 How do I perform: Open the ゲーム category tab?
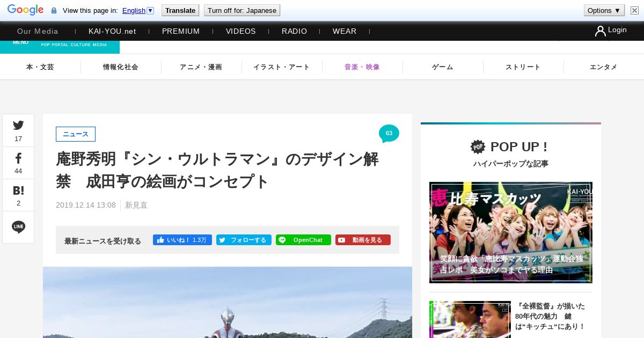[x=443, y=67]
